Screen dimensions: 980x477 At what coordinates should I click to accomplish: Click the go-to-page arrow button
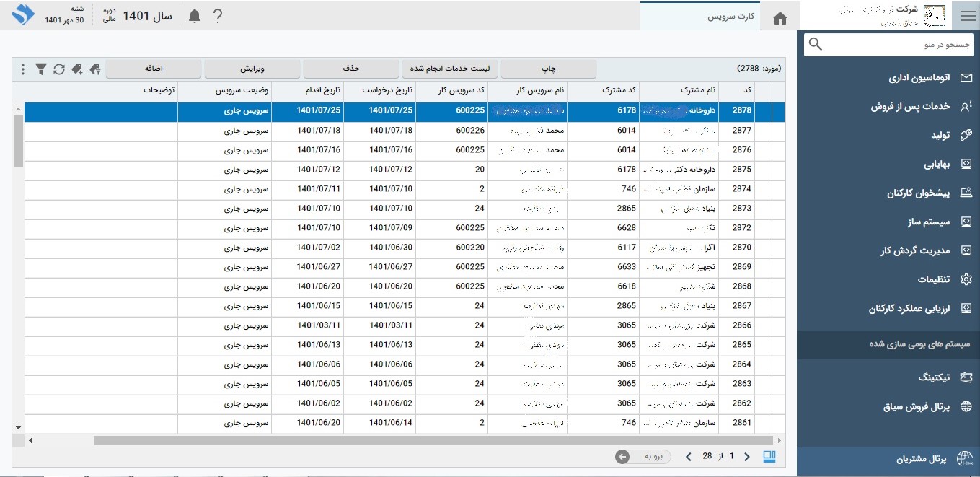click(622, 456)
